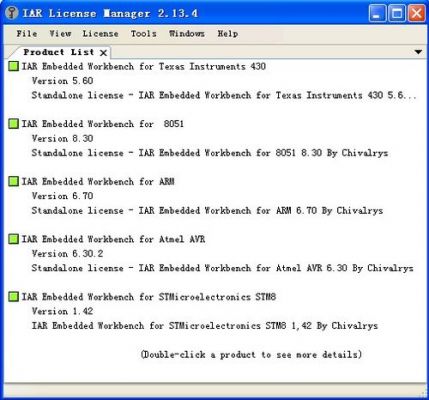Click the Double-click a product hint text
Viewport: 429px width, 400px height.
251,354
